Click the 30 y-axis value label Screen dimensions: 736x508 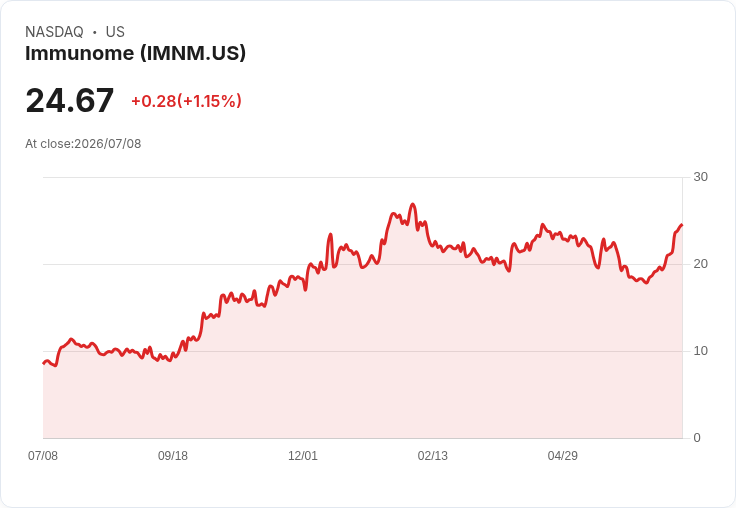[x=700, y=177]
